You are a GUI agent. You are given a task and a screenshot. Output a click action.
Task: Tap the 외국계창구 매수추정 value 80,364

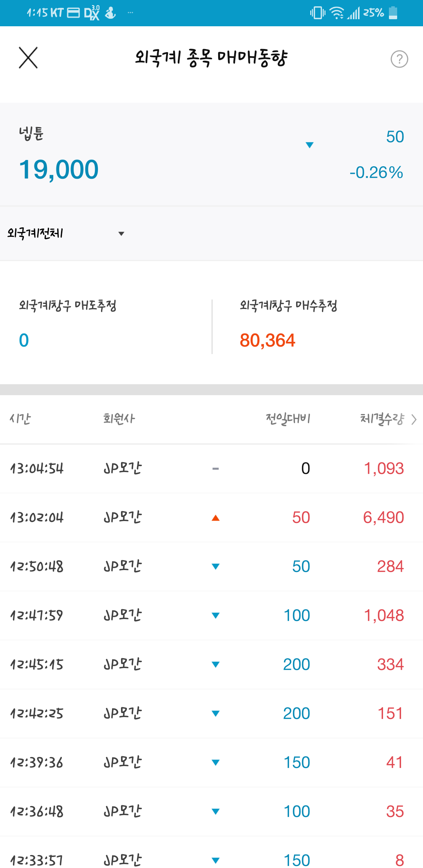tap(268, 340)
